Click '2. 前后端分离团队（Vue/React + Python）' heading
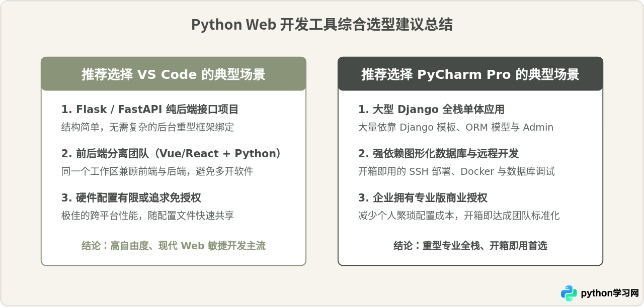Image resolution: width=644 pixels, height=307 pixels. pyautogui.click(x=171, y=153)
